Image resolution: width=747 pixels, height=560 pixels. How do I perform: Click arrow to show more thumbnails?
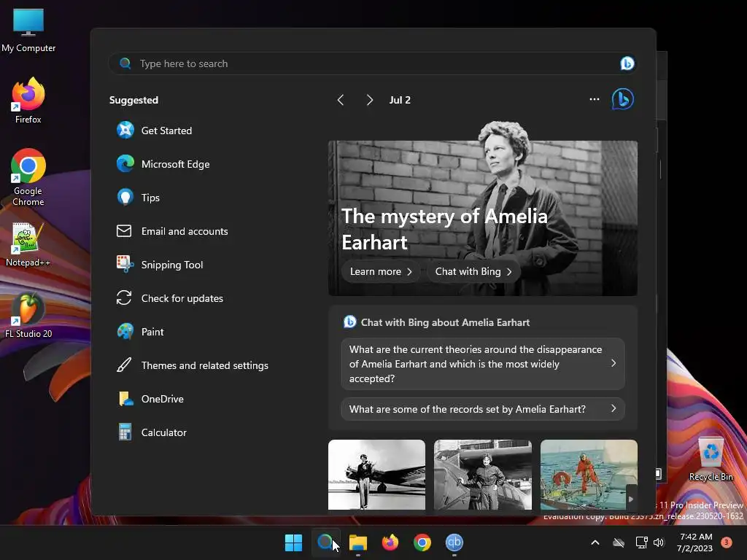631,499
